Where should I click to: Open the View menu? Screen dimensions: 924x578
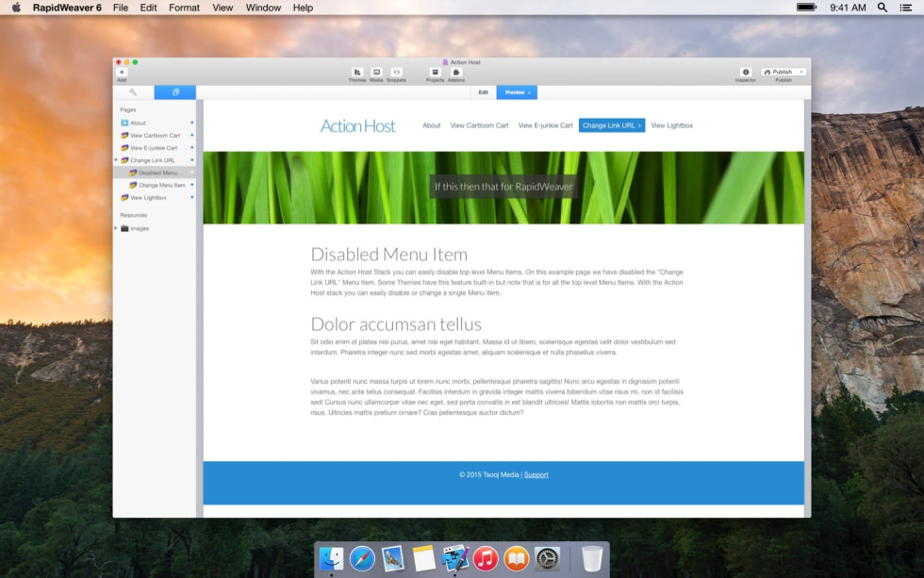(223, 8)
